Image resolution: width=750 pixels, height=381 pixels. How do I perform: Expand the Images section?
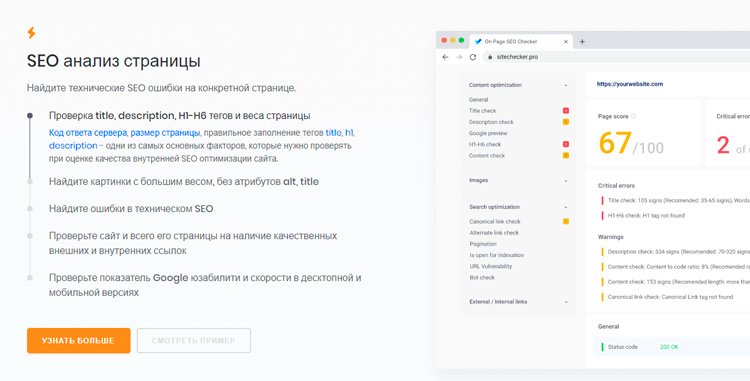pos(566,181)
